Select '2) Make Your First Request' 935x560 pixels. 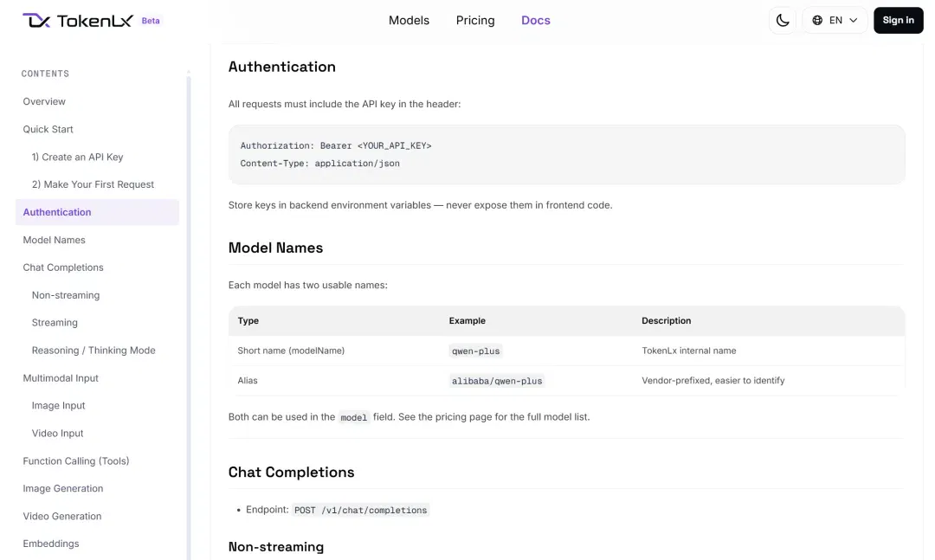[93, 184]
